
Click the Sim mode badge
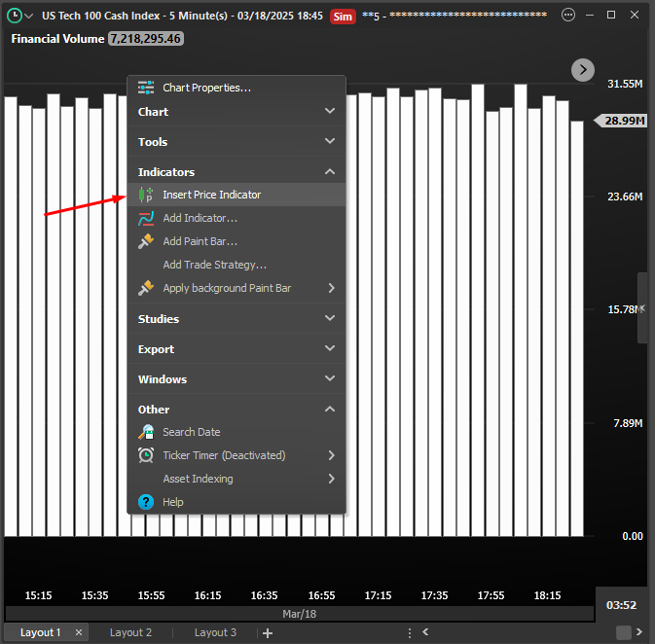pyautogui.click(x=343, y=17)
